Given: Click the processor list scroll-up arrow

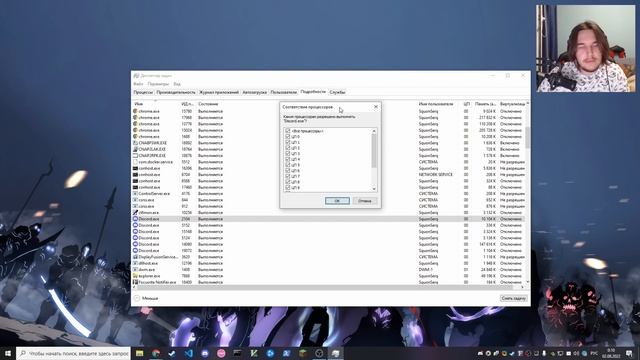Looking at the screenshot, I should pos(374,131).
